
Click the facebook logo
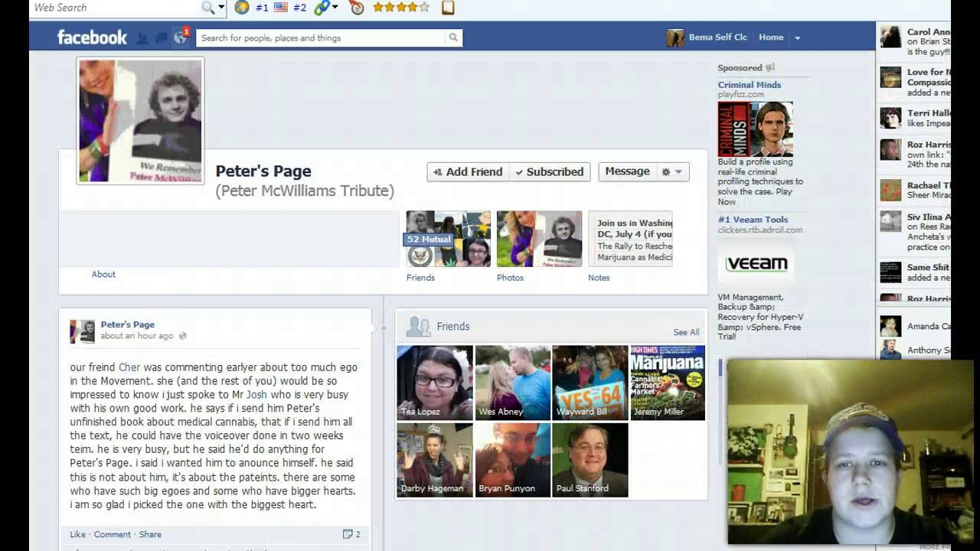pos(92,37)
